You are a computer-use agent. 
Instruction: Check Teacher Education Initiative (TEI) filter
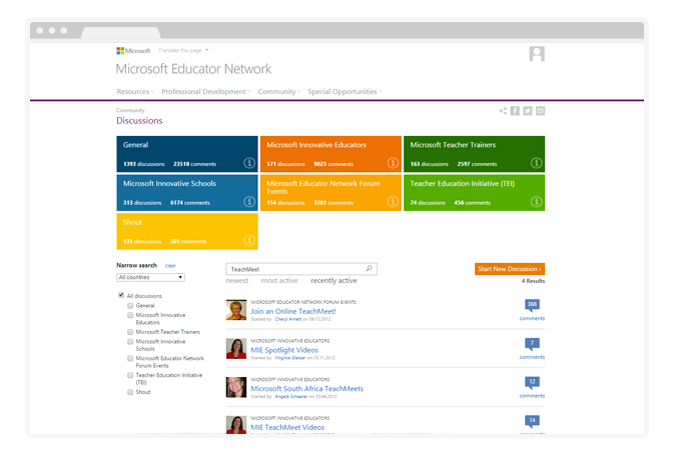[x=130, y=375]
